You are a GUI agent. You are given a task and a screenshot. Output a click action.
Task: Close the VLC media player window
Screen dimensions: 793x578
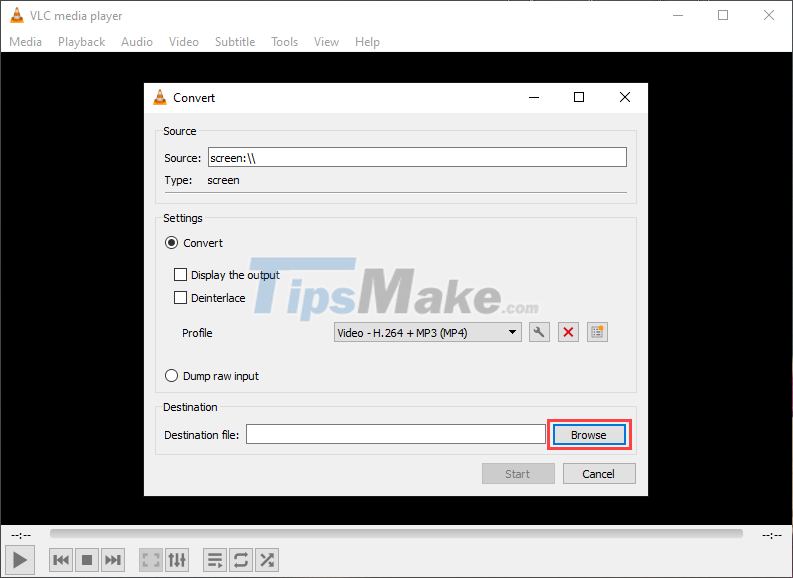[x=769, y=15]
